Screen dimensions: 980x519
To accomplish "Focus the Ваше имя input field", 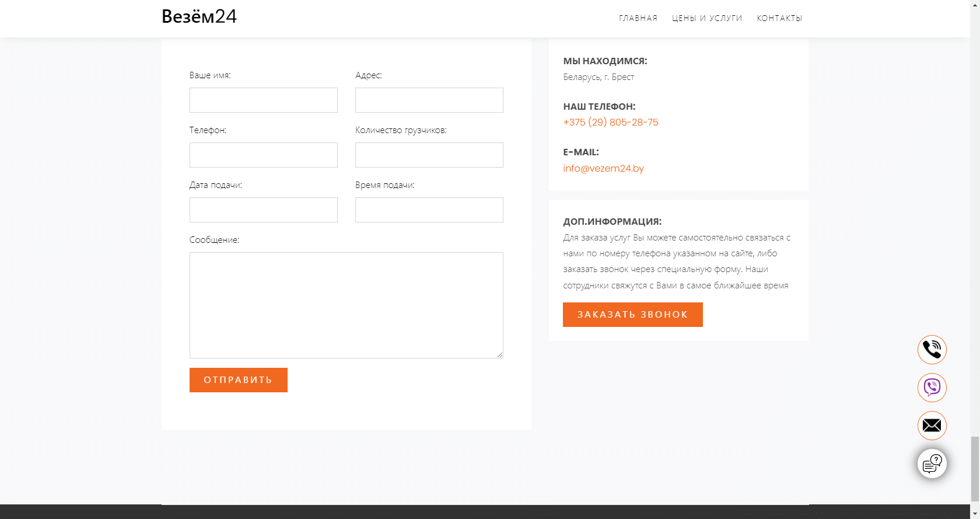I will pyautogui.click(x=264, y=100).
